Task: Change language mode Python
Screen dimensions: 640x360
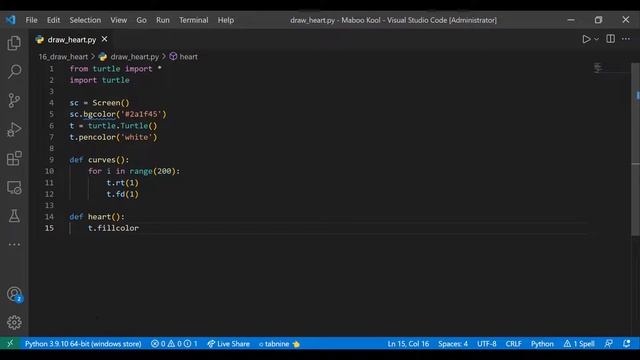Action: coord(542,344)
